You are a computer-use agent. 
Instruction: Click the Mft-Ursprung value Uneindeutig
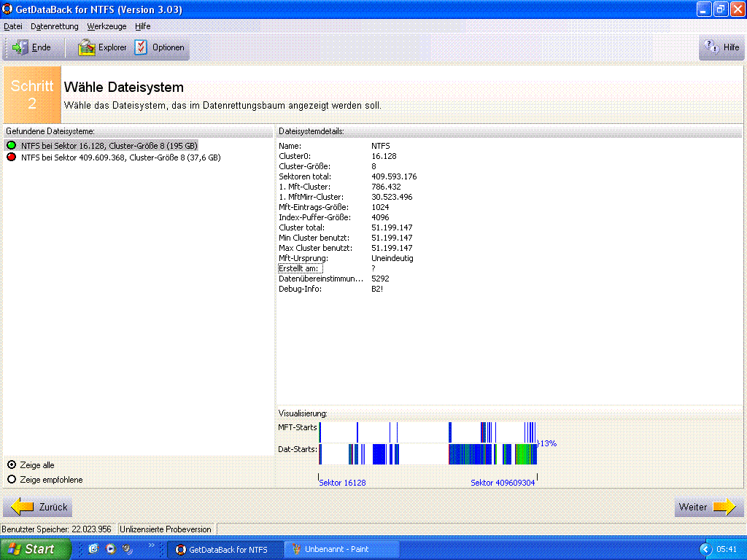[392, 258]
